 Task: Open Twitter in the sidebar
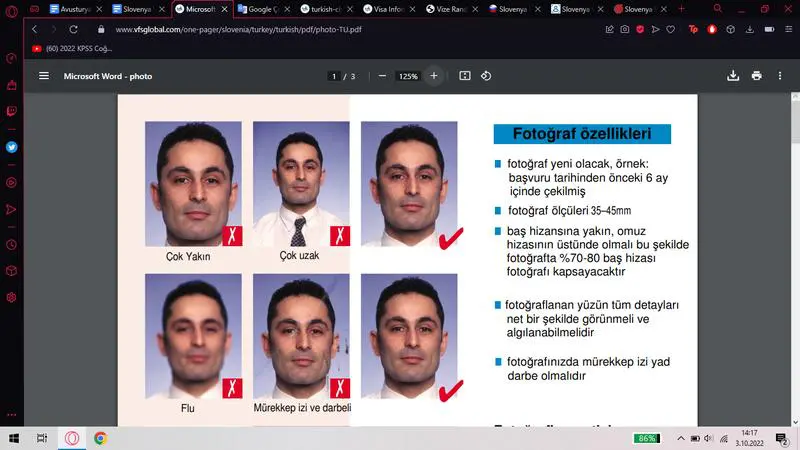click(x=11, y=147)
